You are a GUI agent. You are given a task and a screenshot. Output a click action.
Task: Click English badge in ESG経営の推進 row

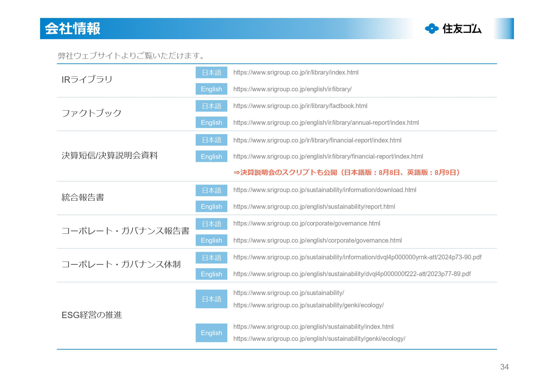211,333
